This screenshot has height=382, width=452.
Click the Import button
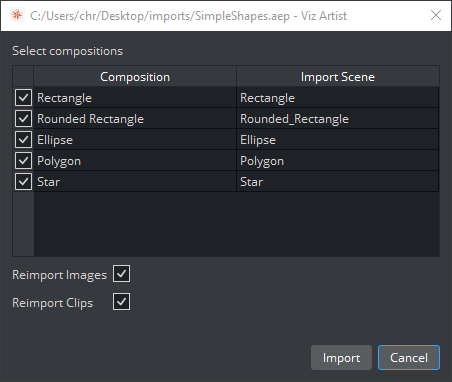[341, 358]
